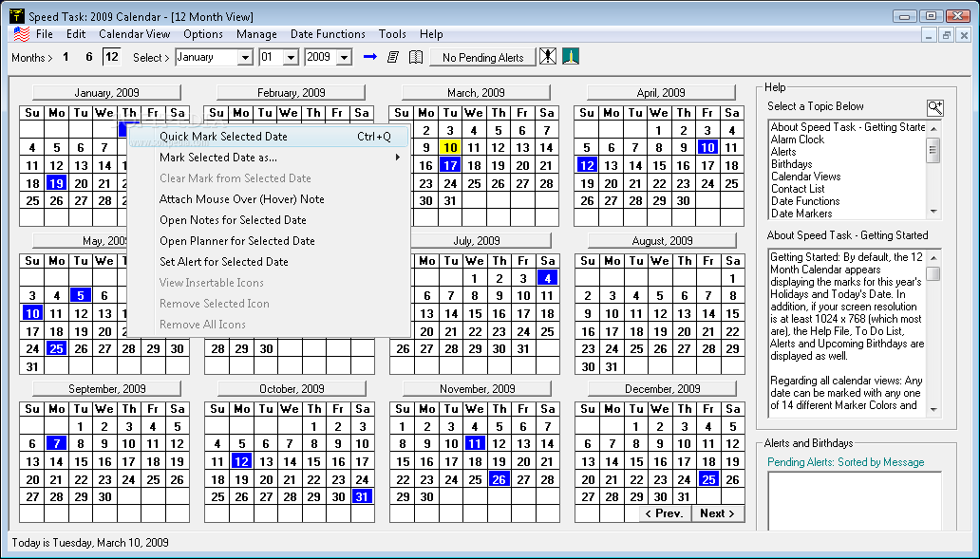Click the Speed Task title bar icon

[17, 15]
